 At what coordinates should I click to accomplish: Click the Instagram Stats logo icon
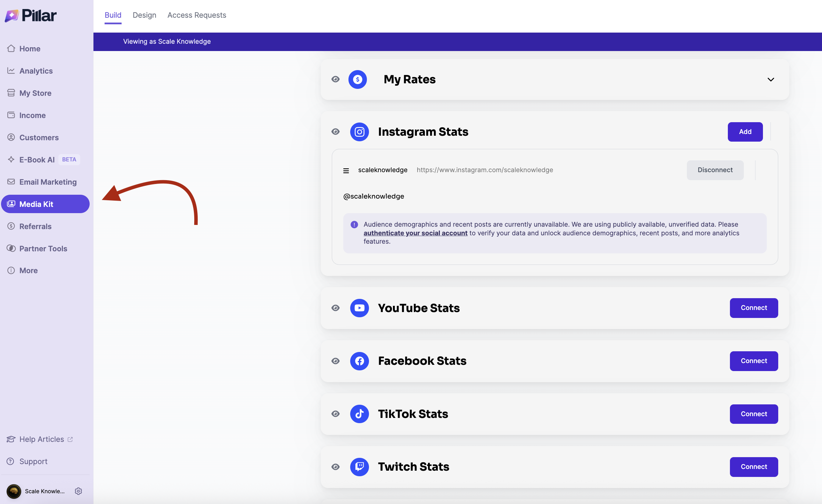pos(359,132)
